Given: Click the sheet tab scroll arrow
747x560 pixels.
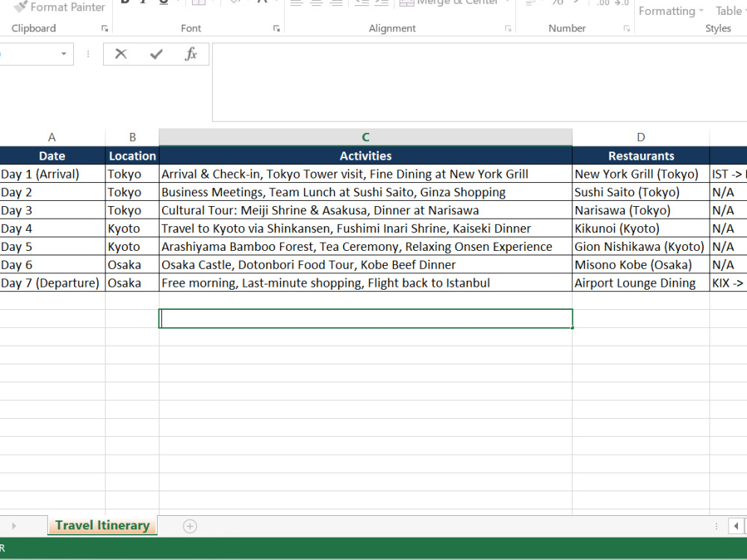Looking at the screenshot, I should click(x=13, y=526).
